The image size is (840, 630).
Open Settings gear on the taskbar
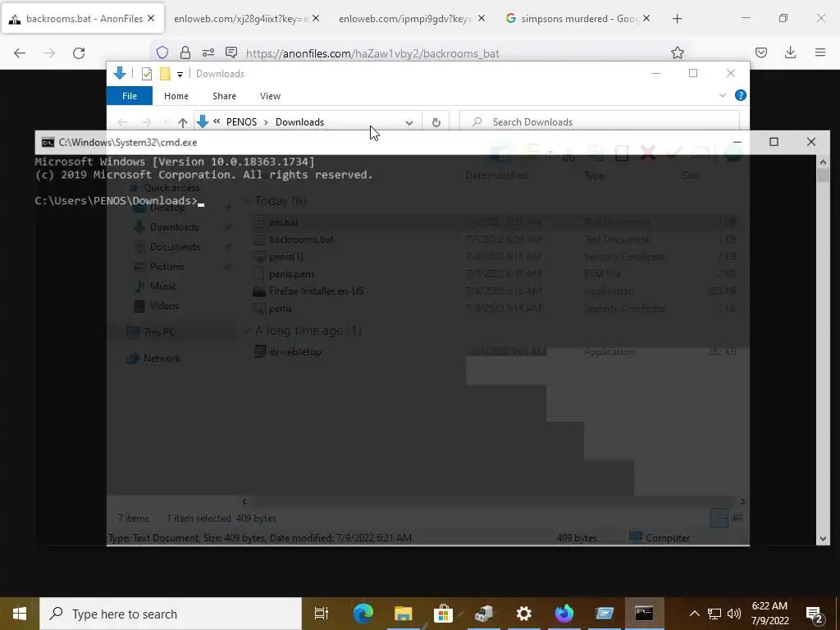(x=523, y=614)
